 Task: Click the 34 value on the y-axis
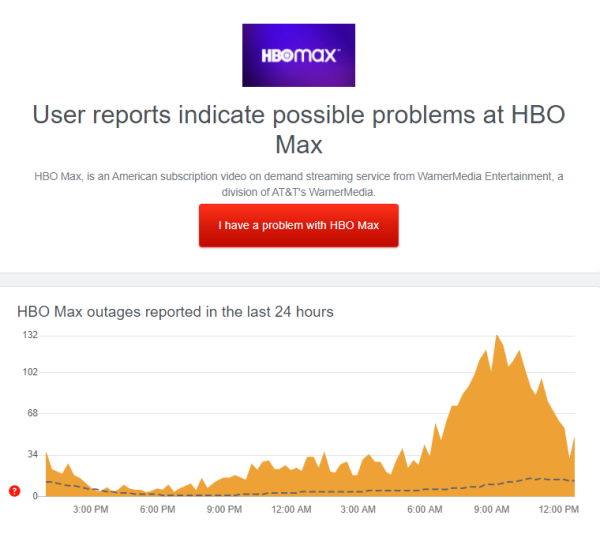(33, 454)
